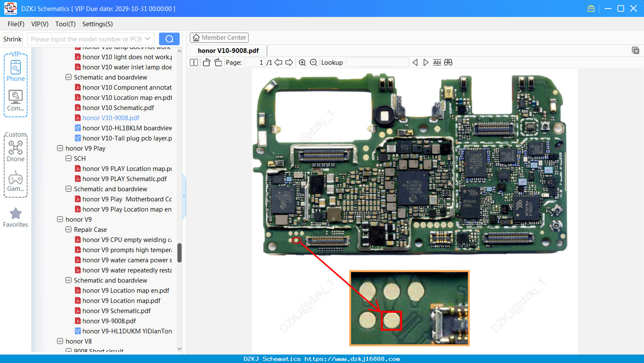Open the Member Center button
Screen dimensions: 644x363
pyautogui.click(x=219, y=38)
